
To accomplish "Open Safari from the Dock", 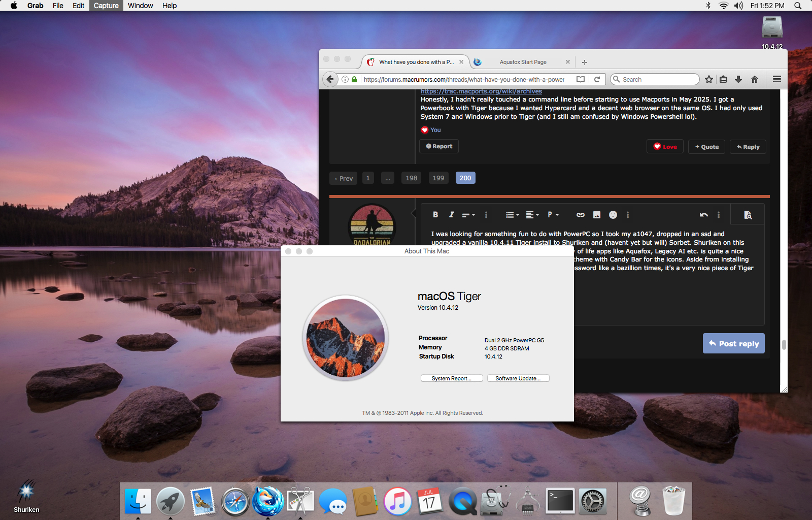I will 235,501.
